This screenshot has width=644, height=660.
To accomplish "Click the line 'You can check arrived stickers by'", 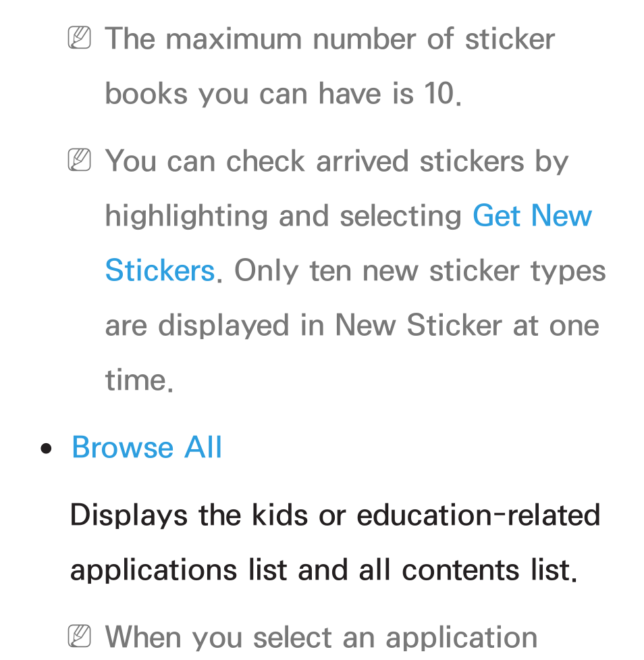I will (336, 161).
